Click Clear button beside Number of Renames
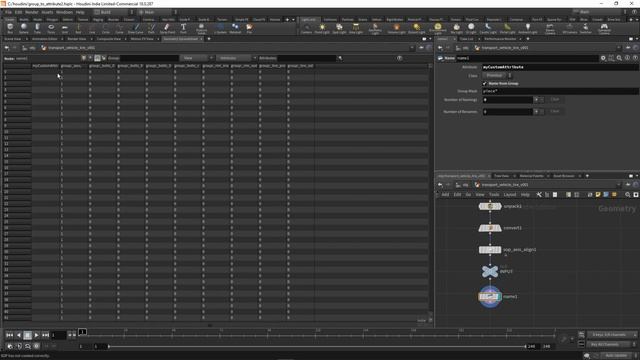The width and height of the screenshot is (640, 360). [x=554, y=111]
